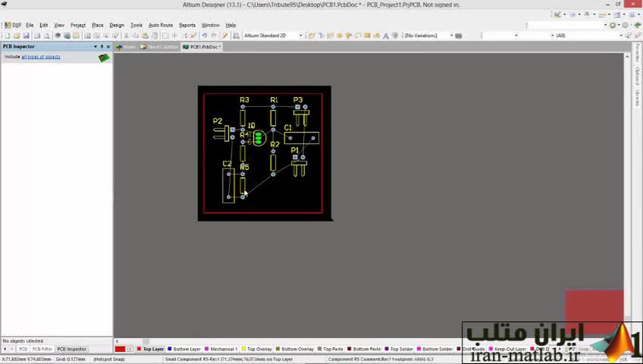Open the Altium Standard 2D view dropdown
643x364 pixels.
click(300, 36)
